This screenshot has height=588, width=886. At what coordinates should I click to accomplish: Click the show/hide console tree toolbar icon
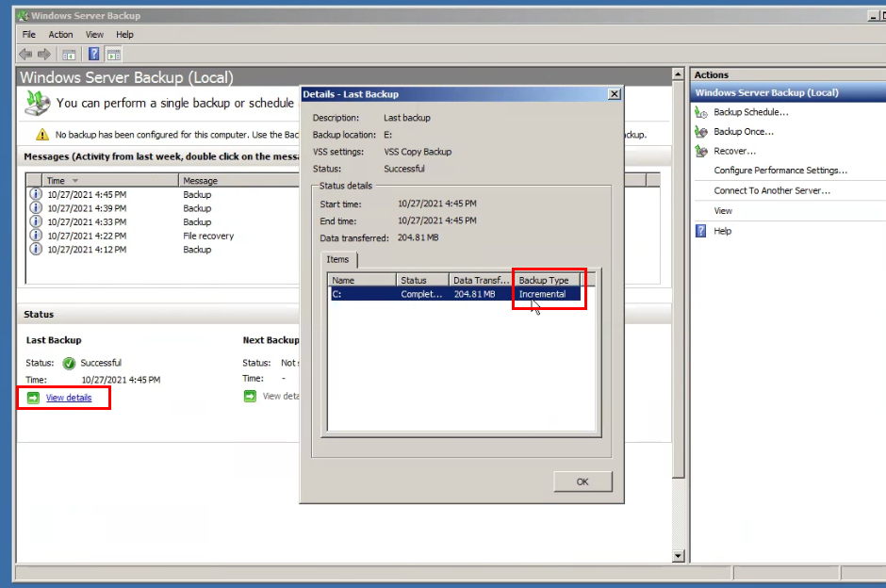(x=69, y=55)
